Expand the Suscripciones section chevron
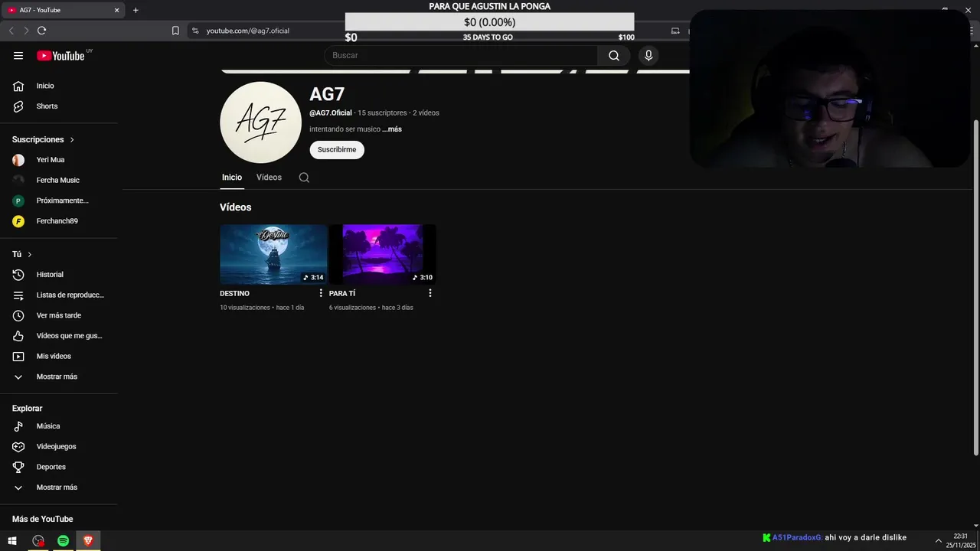980x551 pixels. click(x=72, y=140)
